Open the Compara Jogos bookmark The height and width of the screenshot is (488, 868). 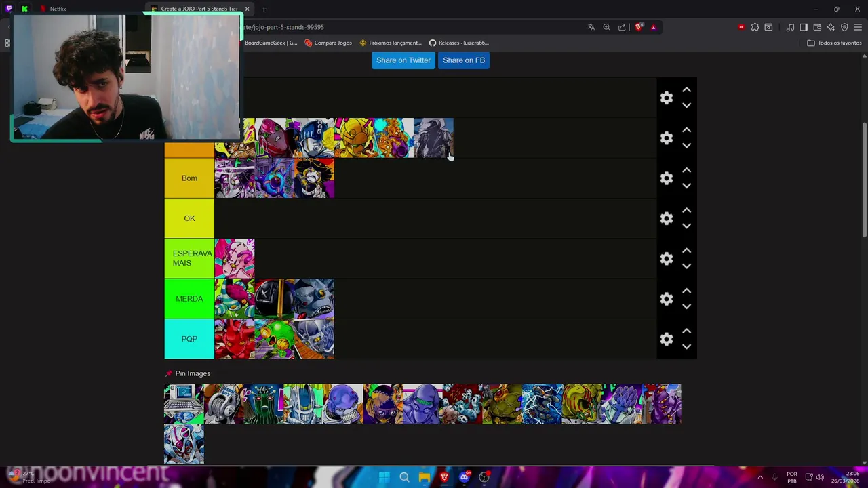(x=328, y=43)
